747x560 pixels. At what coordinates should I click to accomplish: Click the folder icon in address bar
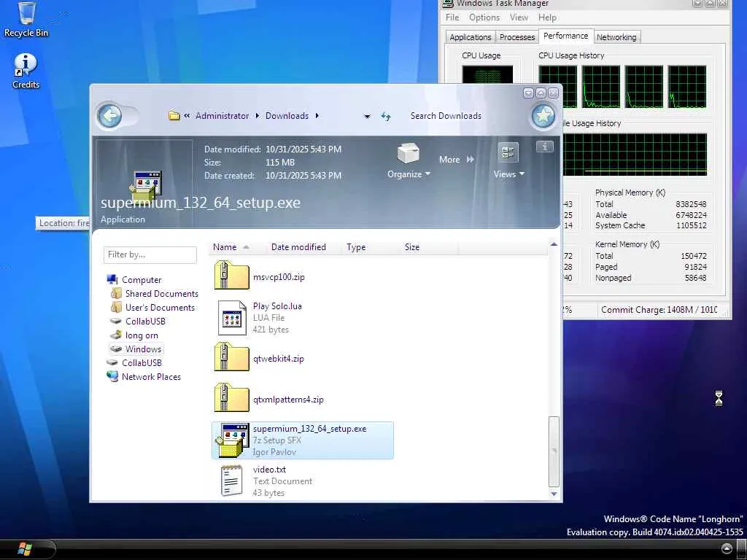(174, 116)
